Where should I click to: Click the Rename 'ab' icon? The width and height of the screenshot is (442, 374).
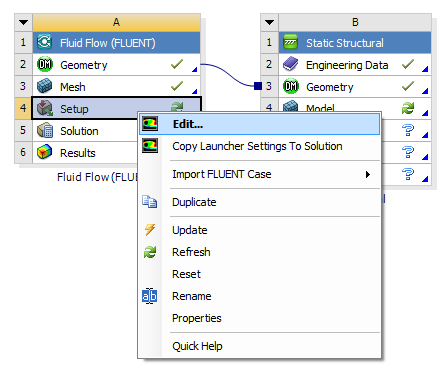[150, 296]
